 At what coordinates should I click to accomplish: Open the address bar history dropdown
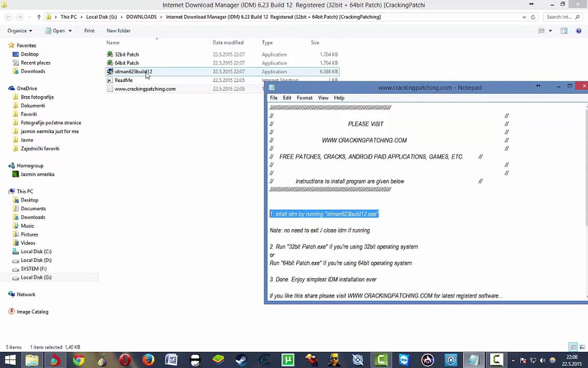tap(524, 17)
